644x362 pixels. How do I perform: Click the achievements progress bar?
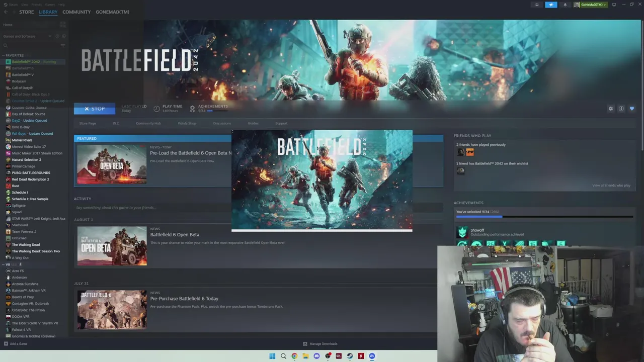[544, 217]
